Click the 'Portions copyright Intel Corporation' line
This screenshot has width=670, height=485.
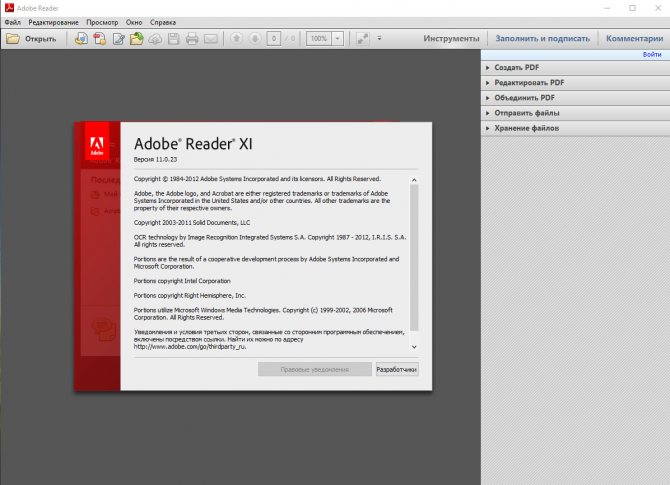pos(182,281)
